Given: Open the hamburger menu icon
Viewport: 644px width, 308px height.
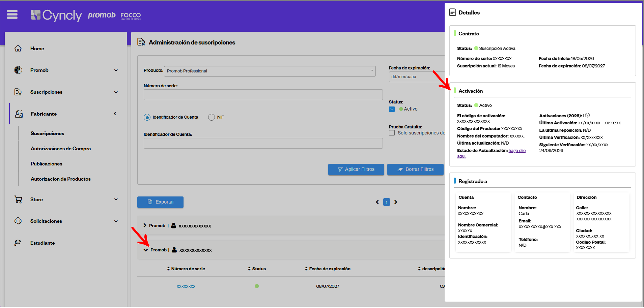Looking at the screenshot, I should pyautogui.click(x=12, y=14).
